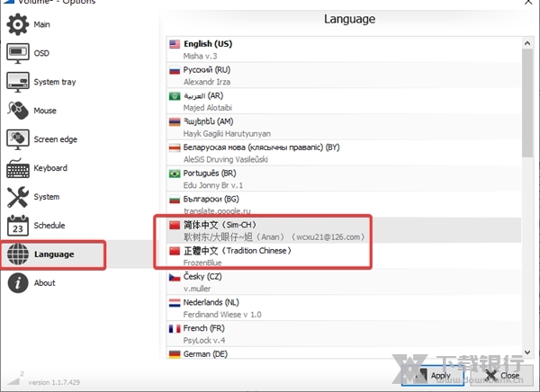Screen dimensions: 540x392
Task: Open the Screen edge icon
Action: tap(18, 139)
